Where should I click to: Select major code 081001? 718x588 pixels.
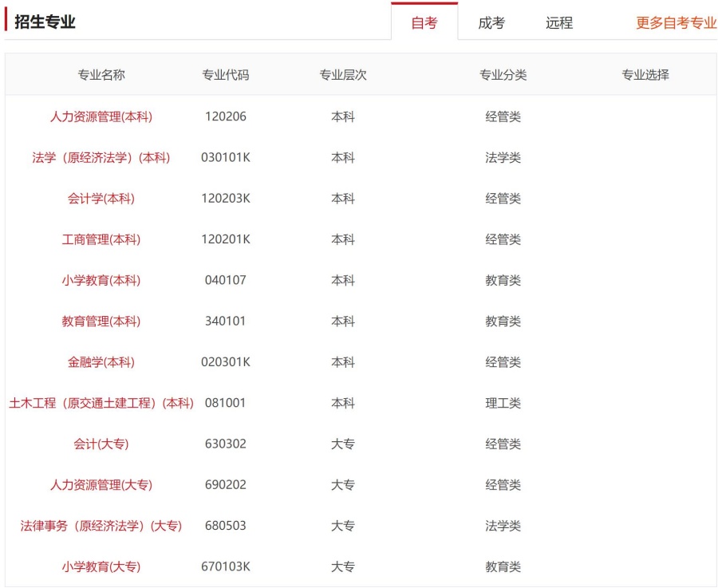[225, 403]
